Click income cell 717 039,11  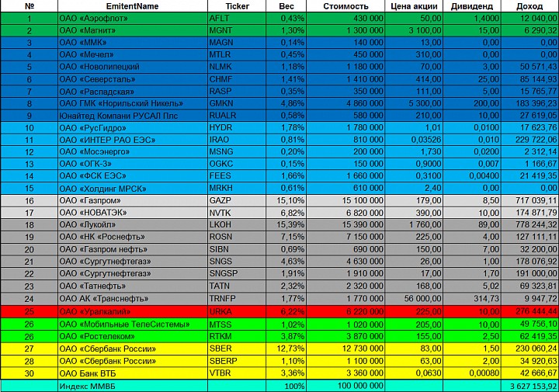tap(529, 200)
